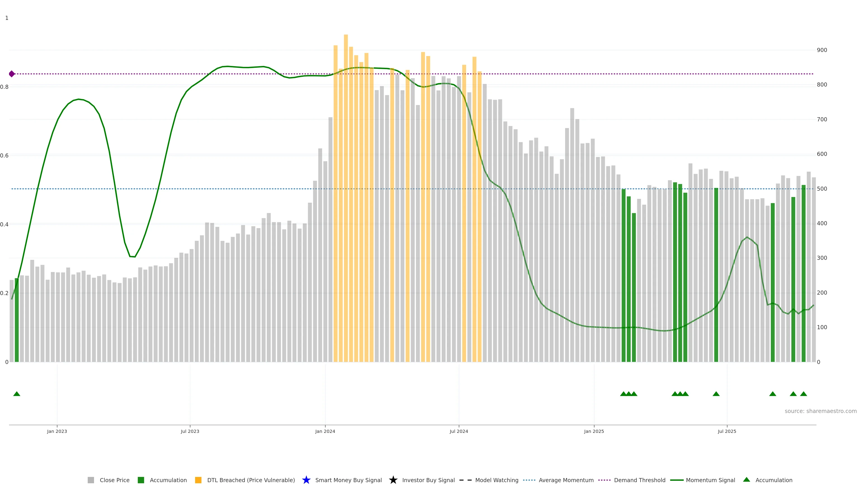
Task: Click the leftmost accumulation triangle marker
Action: tap(17, 394)
